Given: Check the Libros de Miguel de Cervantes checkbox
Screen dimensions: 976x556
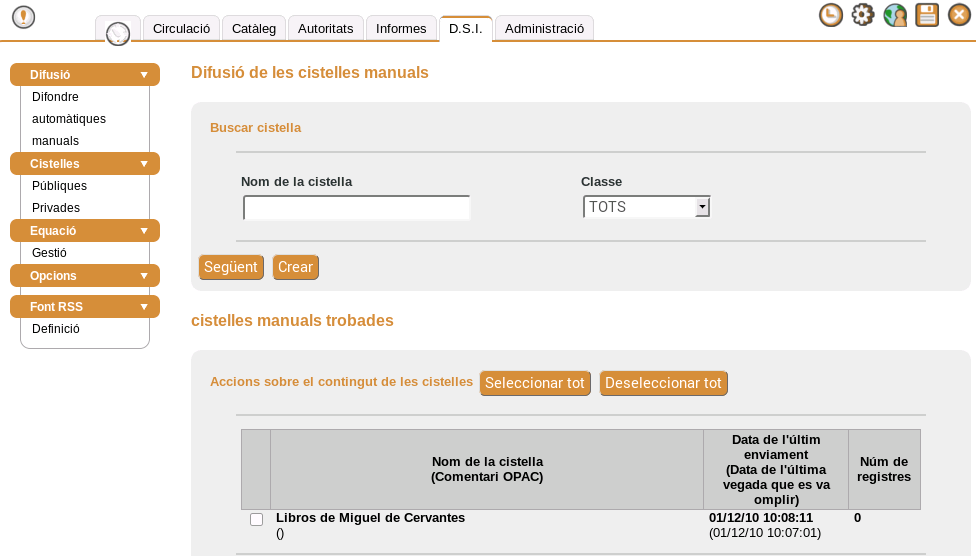Looking at the screenshot, I should coord(256,519).
